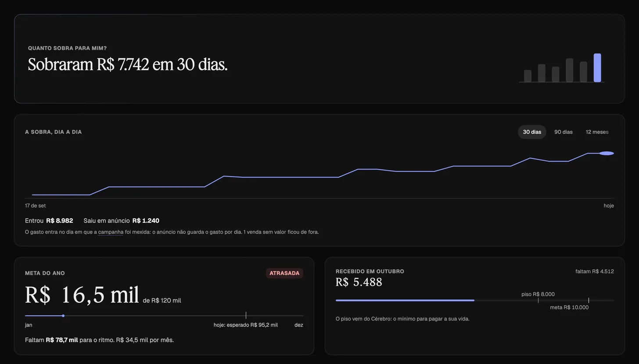639x364 pixels.
Task: Open the dotted-underlined campanha link
Action: (111, 232)
